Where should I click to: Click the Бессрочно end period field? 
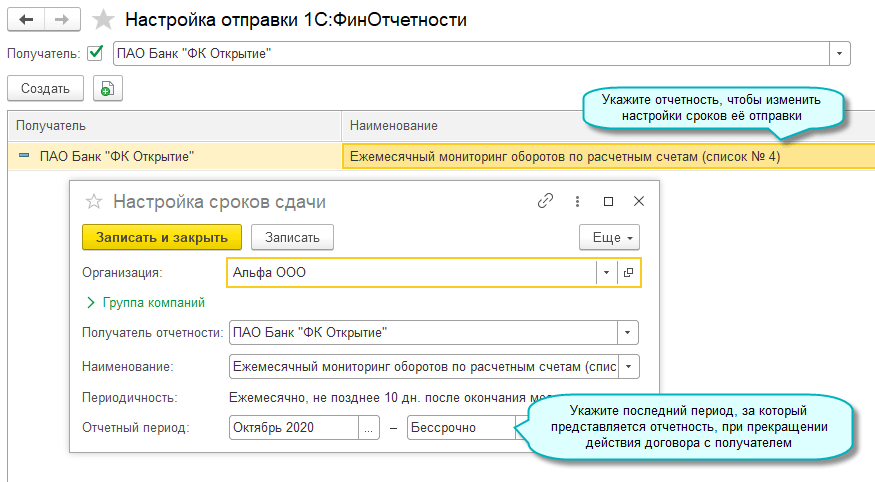pos(461,428)
